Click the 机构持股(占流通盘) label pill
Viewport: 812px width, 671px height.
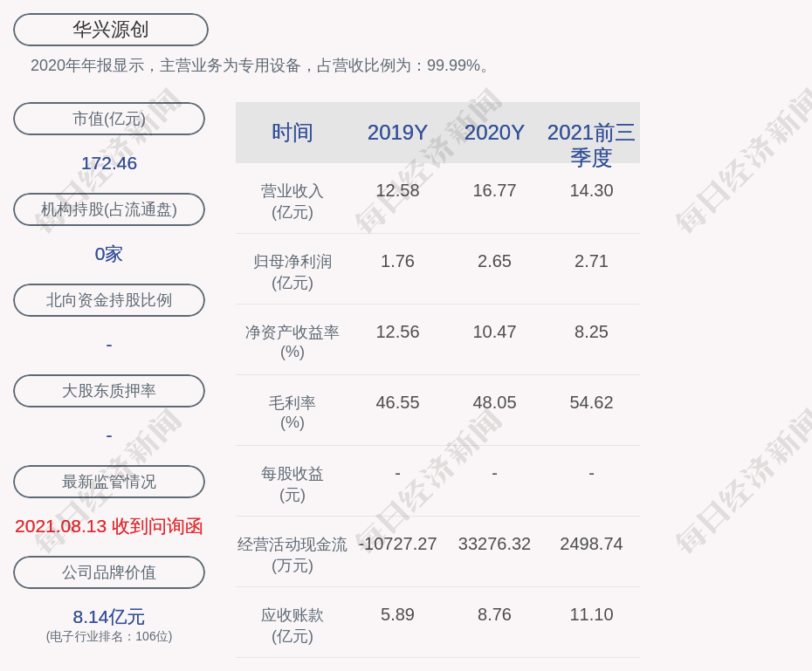pyautogui.click(x=109, y=209)
